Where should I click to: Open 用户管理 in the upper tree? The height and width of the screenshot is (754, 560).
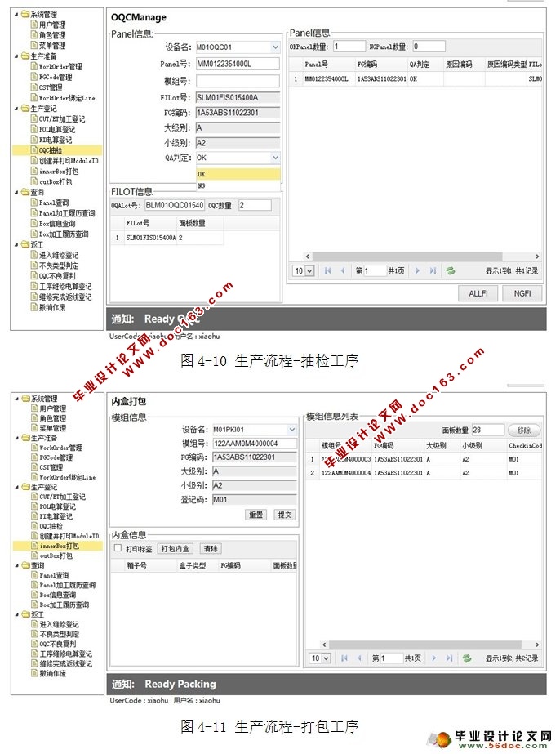point(52,25)
